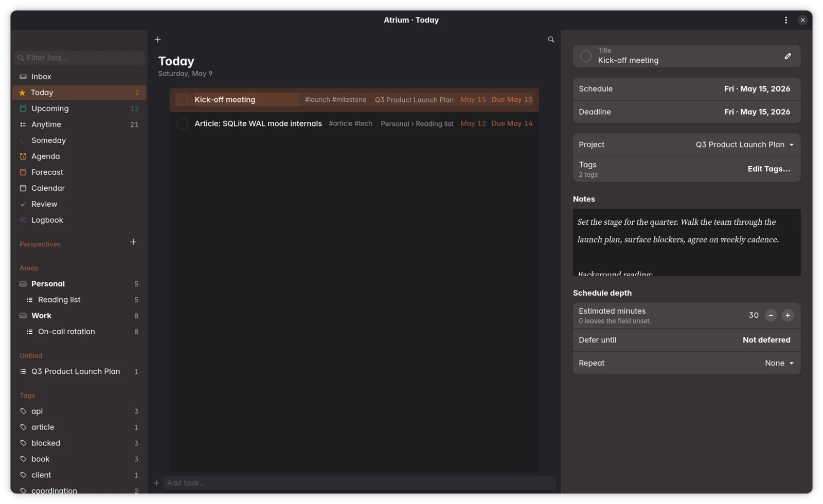Set Defer until Not deferred value
Viewport: 823px width, 504px height.
pyautogui.click(x=766, y=340)
